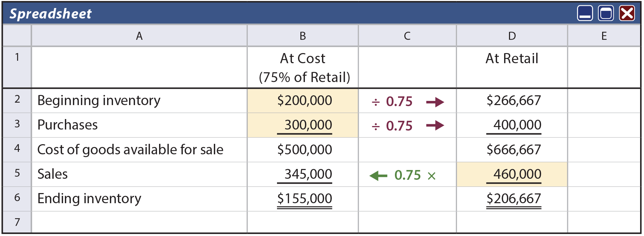
Task: Select row 5 header
Action: pyautogui.click(x=17, y=174)
